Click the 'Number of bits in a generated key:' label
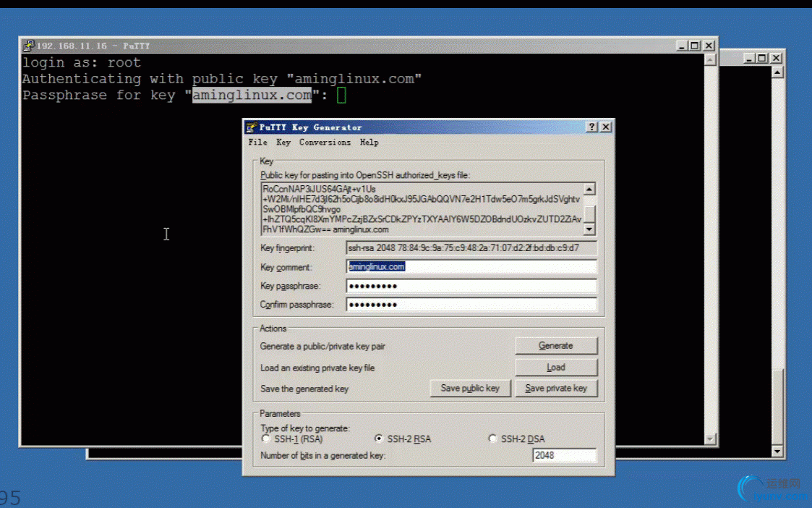 coord(323,456)
